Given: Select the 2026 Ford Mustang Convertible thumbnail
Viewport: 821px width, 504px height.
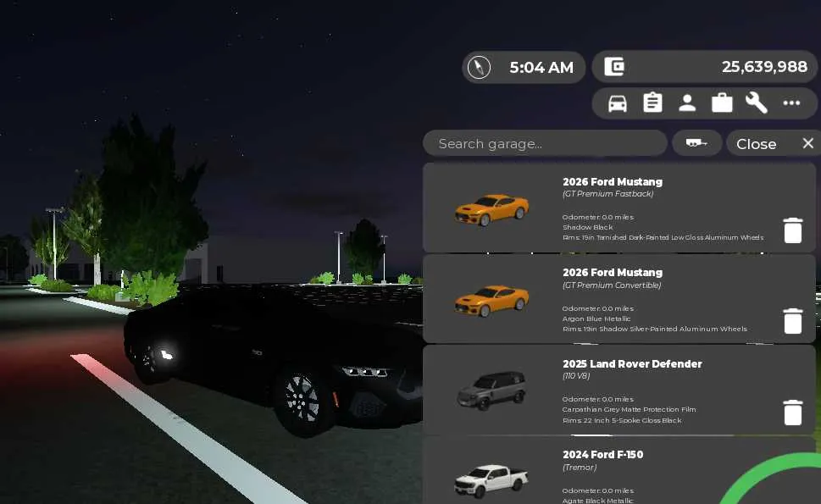Looking at the screenshot, I should point(491,301).
